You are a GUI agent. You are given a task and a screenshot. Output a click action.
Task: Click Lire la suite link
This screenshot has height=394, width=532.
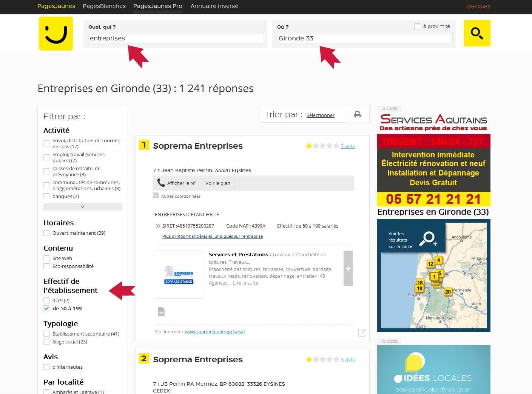pyautogui.click(x=245, y=283)
